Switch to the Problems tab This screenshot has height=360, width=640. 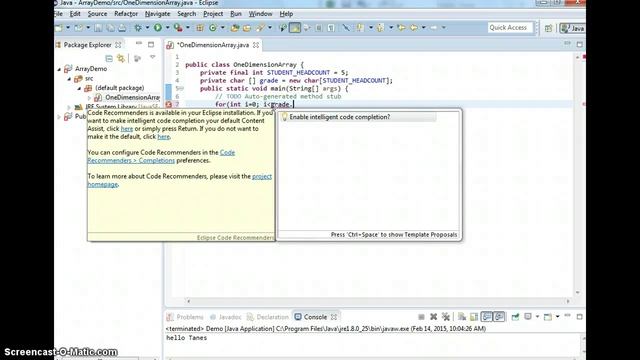pyautogui.click(x=185, y=317)
